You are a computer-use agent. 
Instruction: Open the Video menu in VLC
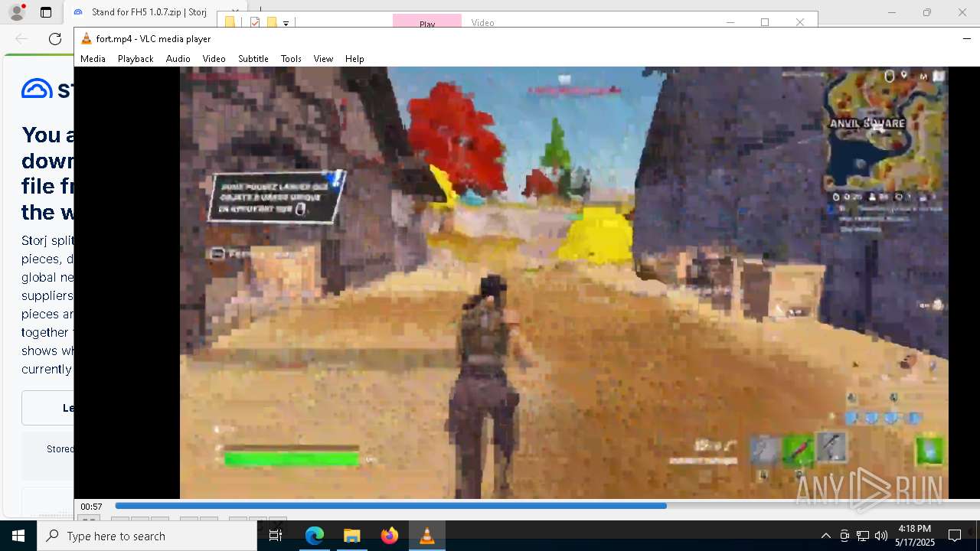[x=214, y=58]
